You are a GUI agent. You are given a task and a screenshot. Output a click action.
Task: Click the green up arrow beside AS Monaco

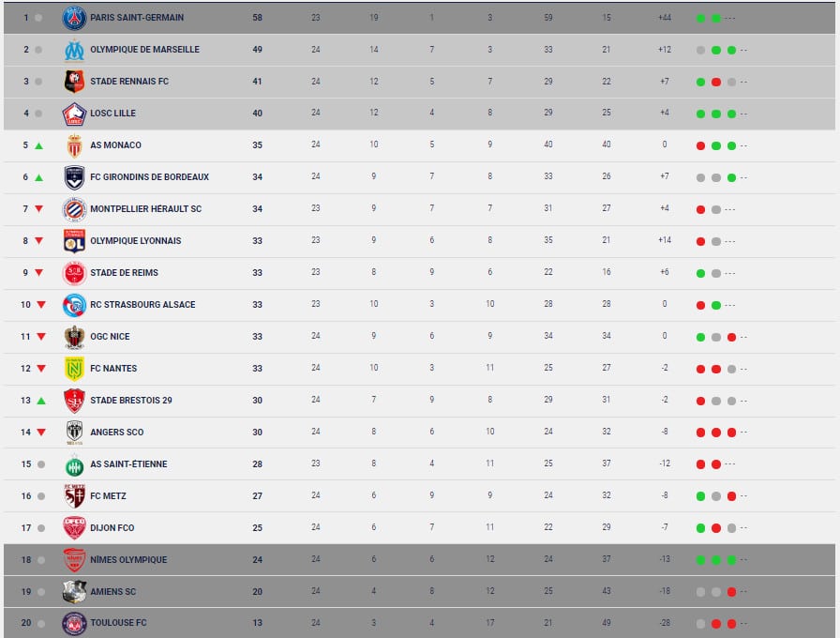pyautogui.click(x=39, y=145)
